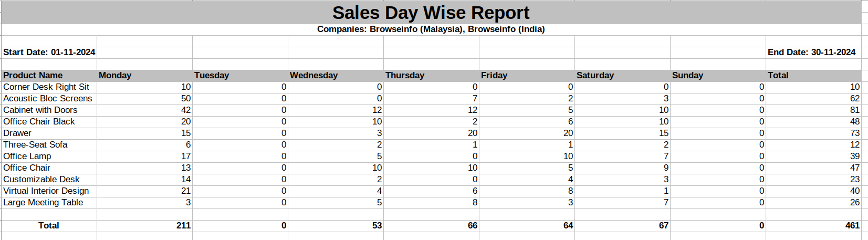Click the Product Name column header
The image size is (868, 240).
(x=33, y=76)
